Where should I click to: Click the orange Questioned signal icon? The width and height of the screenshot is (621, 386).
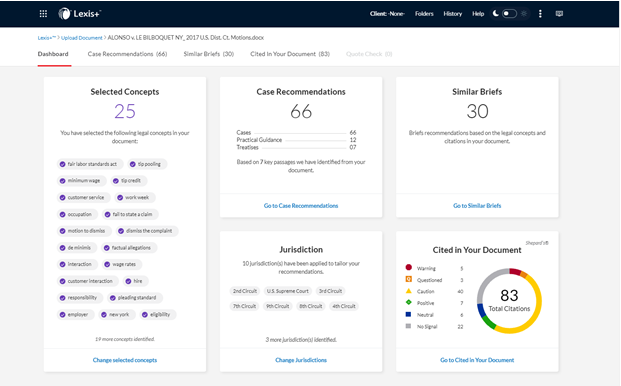[409, 279]
